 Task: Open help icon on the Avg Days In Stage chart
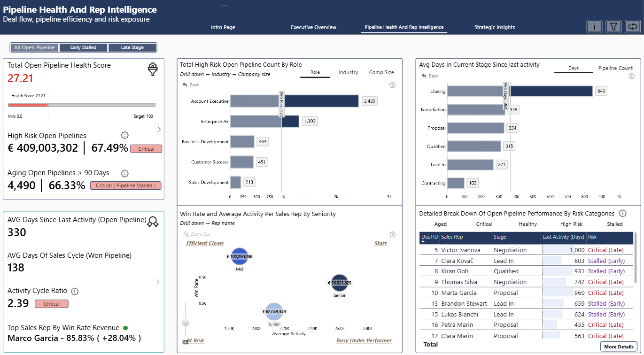point(631,76)
